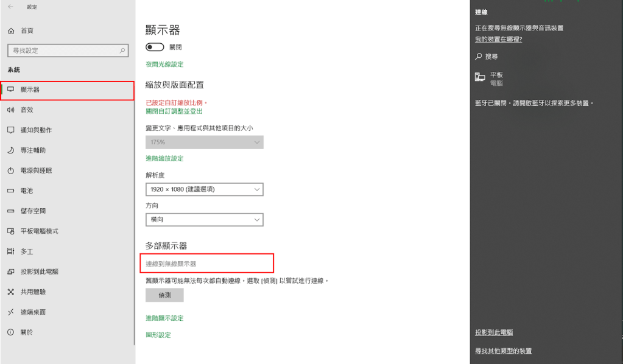Click the 專注輔助 moon icon
Image resolution: width=623 pixels, height=364 pixels.
click(x=10, y=150)
